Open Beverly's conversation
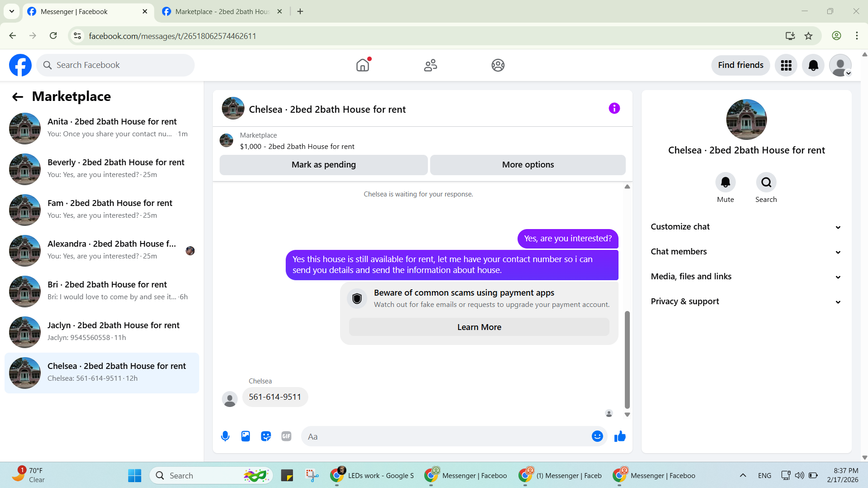868x488 pixels. pyautogui.click(x=102, y=169)
